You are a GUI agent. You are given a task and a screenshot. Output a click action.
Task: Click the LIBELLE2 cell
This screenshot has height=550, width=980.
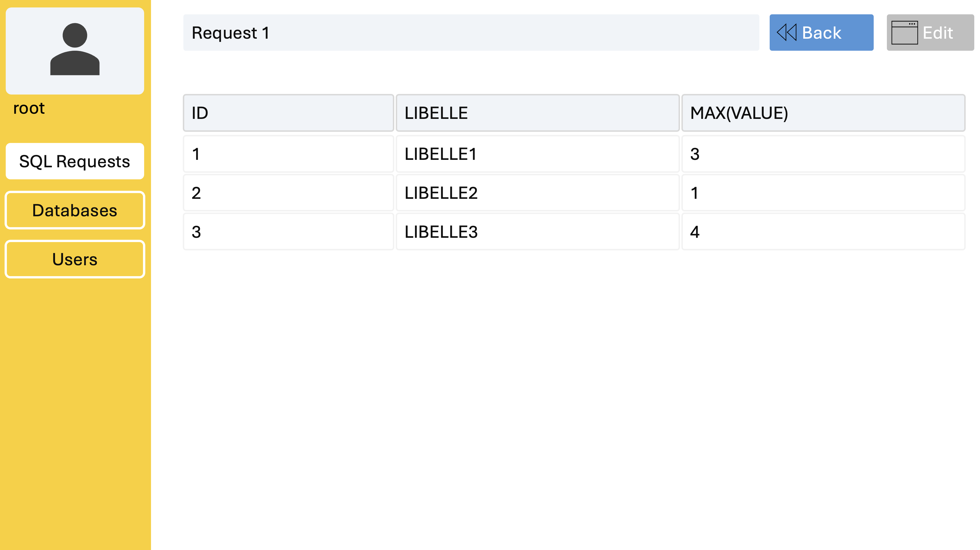point(538,193)
